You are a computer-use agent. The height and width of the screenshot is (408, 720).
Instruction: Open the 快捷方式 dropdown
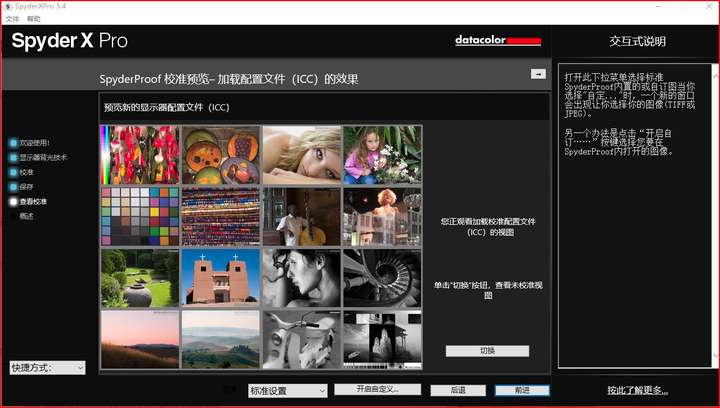click(47, 368)
